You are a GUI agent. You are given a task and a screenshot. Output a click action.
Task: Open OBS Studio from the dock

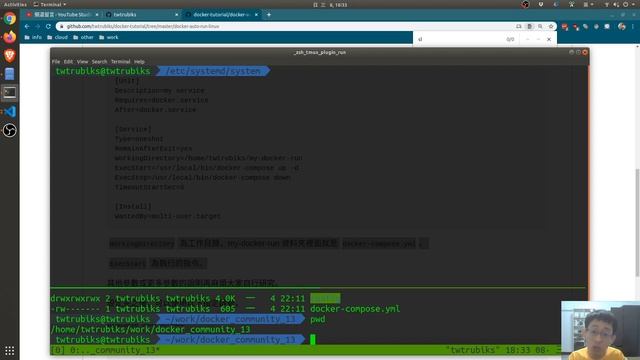[9, 130]
